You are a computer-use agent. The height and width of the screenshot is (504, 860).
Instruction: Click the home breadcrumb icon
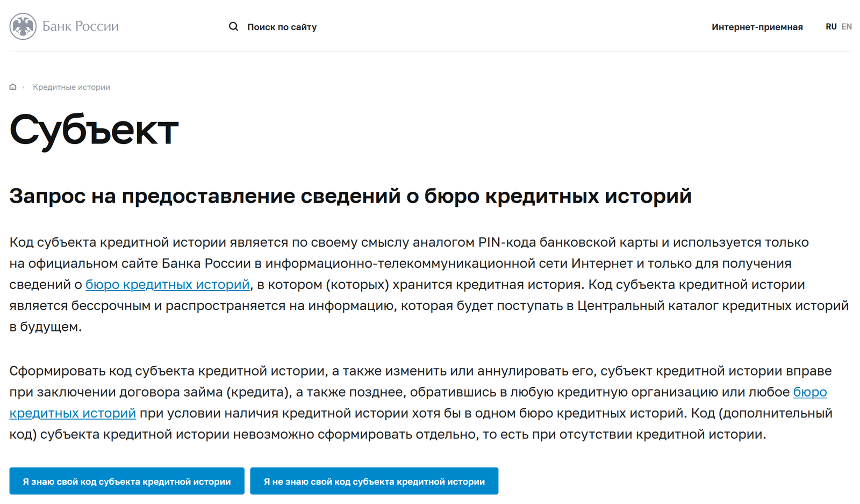[x=13, y=87]
